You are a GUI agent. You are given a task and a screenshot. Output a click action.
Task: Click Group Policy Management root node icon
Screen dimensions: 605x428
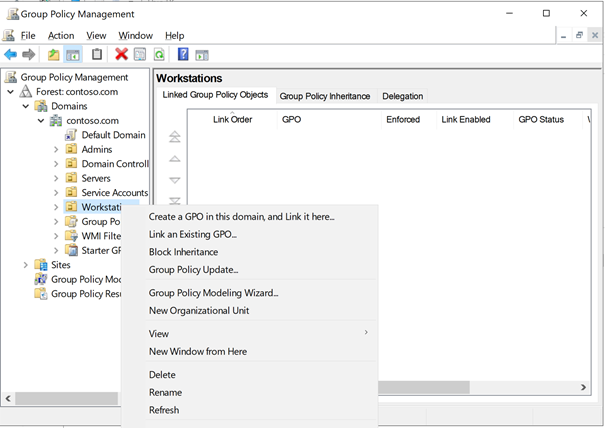pos(11,77)
